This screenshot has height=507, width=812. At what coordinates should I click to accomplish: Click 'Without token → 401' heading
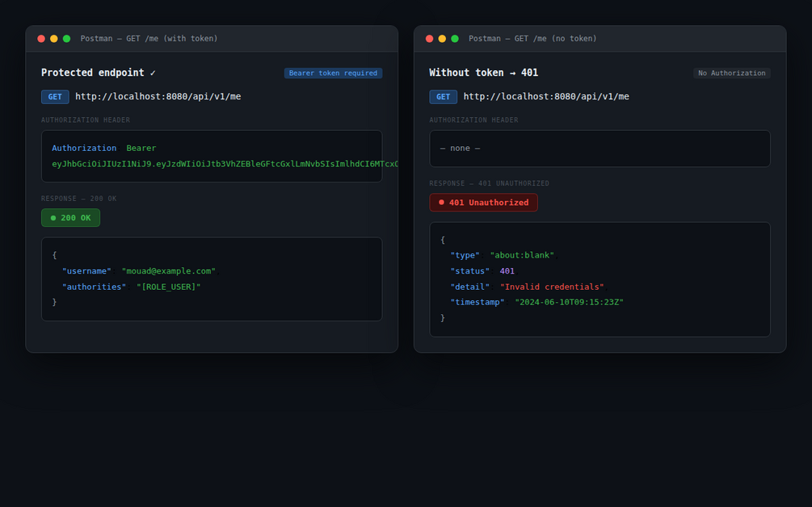pyautogui.click(x=484, y=73)
